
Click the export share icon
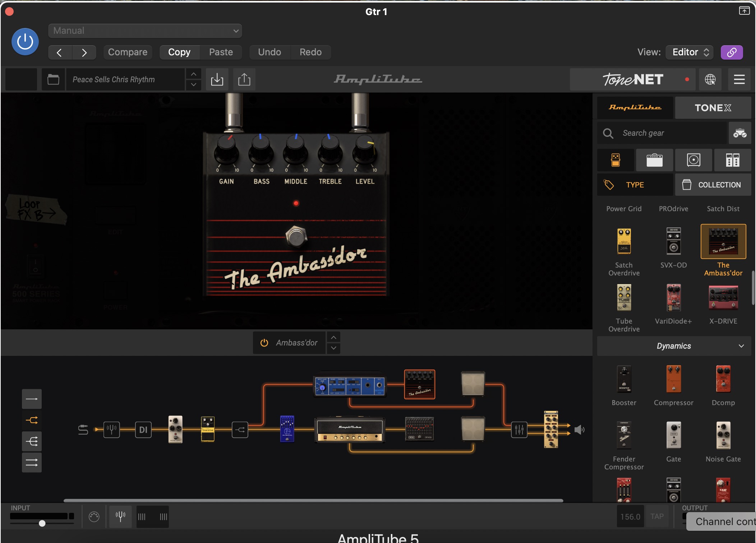point(244,79)
